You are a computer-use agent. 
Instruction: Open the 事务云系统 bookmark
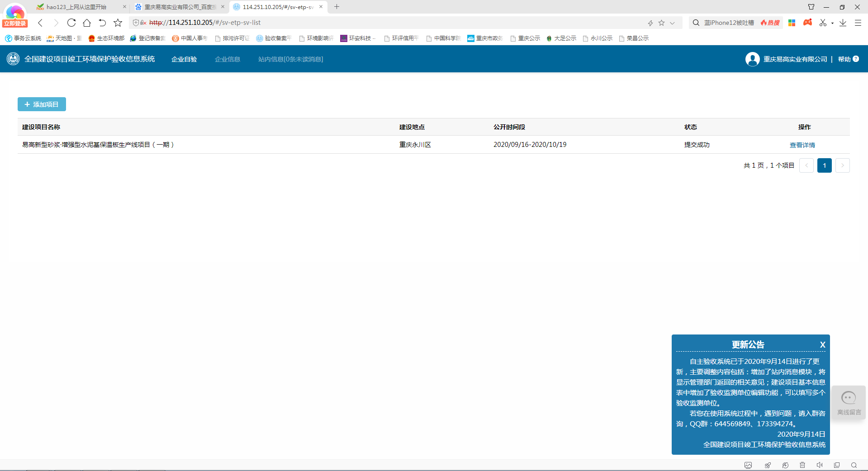click(23, 38)
